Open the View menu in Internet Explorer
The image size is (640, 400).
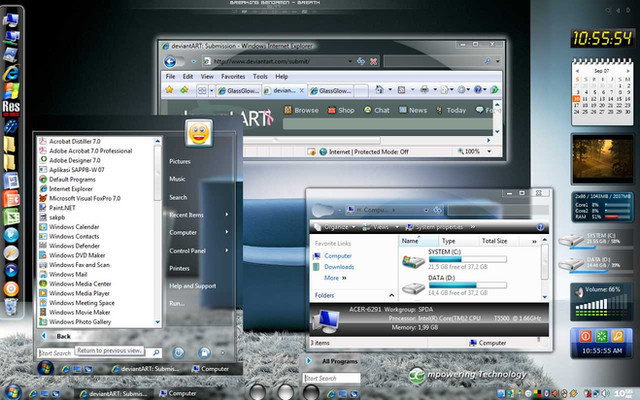(207, 76)
